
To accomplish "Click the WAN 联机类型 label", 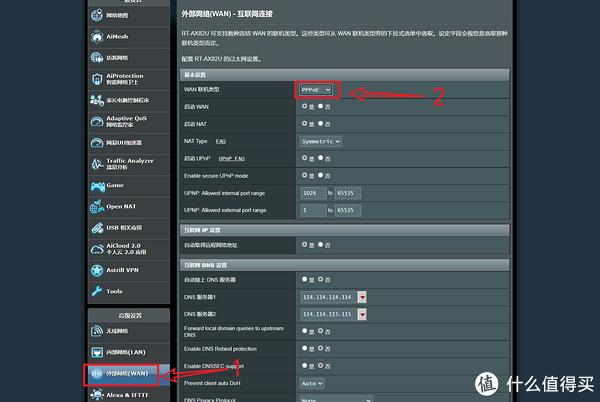I will (x=202, y=90).
